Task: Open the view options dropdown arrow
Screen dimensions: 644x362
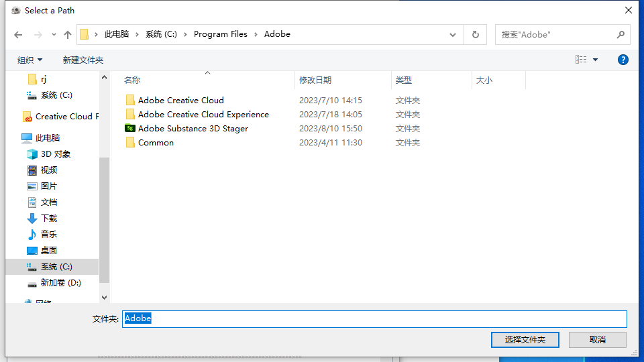Action: 595,60
